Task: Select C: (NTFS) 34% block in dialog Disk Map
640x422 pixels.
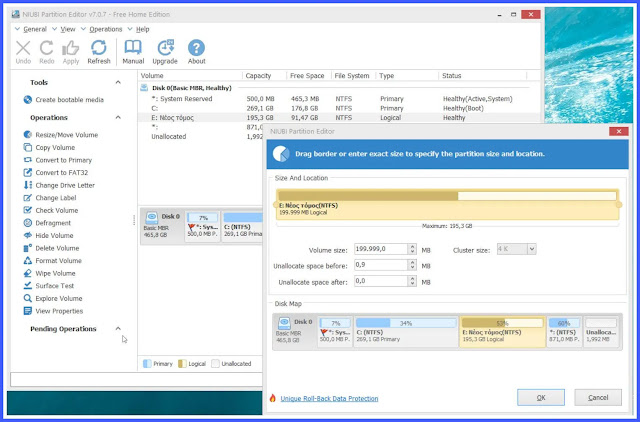Action: [406, 331]
